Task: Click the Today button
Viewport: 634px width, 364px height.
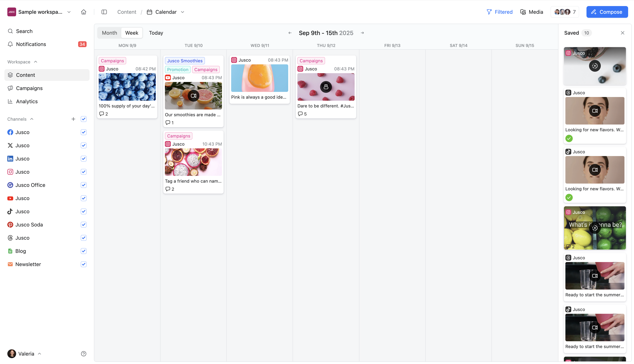Action: point(156,33)
